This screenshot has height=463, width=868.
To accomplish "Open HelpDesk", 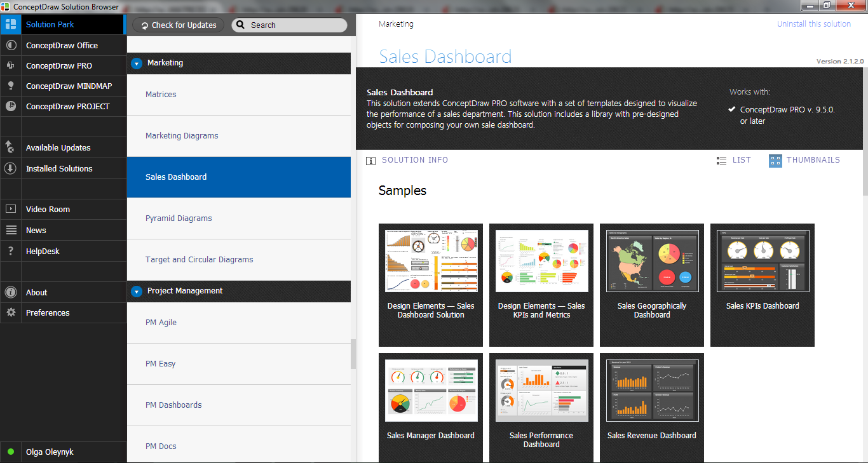I will pyautogui.click(x=62, y=251).
